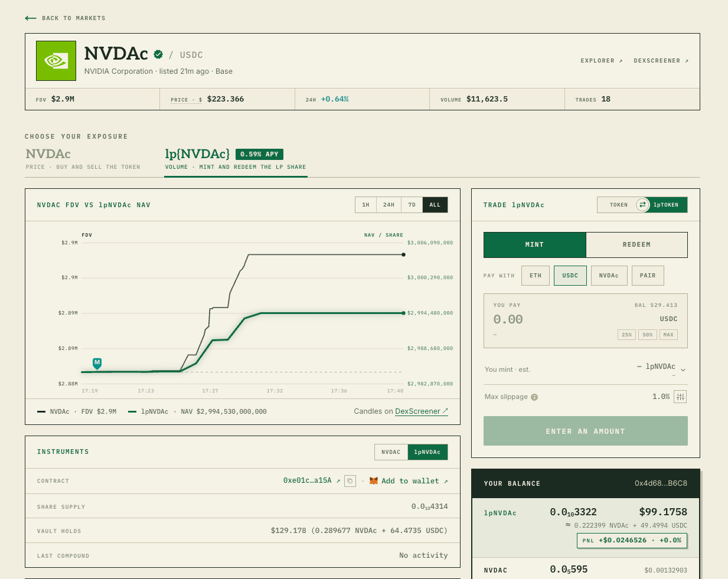Set pay amount to 25%

[626, 335]
